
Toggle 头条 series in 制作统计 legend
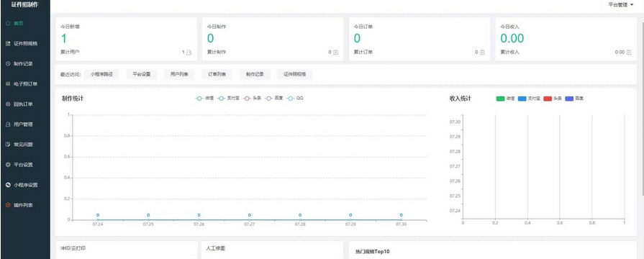(x=253, y=99)
